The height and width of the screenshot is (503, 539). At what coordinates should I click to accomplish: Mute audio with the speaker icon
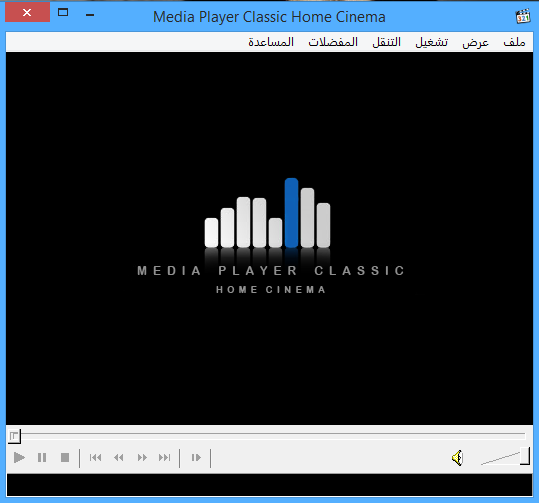(458, 458)
